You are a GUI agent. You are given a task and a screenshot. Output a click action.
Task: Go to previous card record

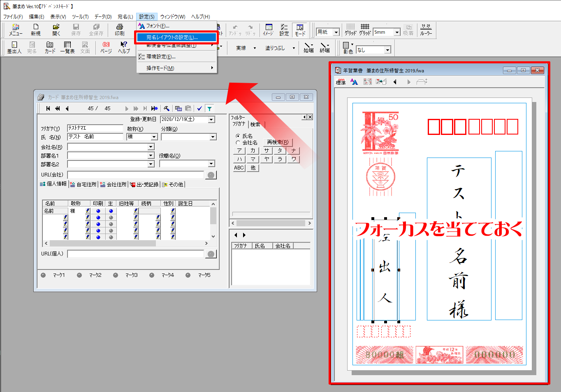(67, 109)
